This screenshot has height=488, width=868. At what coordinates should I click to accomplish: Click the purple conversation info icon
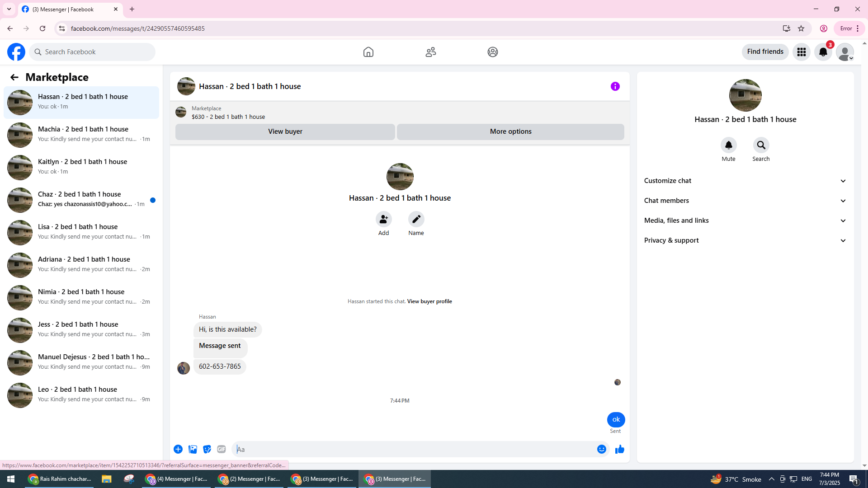(x=615, y=86)
